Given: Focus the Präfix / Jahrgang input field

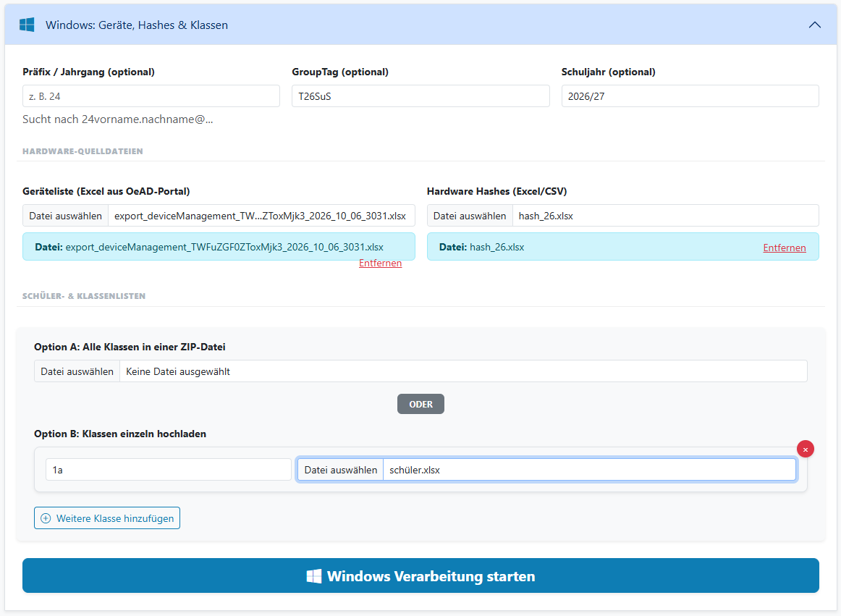Looking at the screenshot, I should click(x=151, y=96).
